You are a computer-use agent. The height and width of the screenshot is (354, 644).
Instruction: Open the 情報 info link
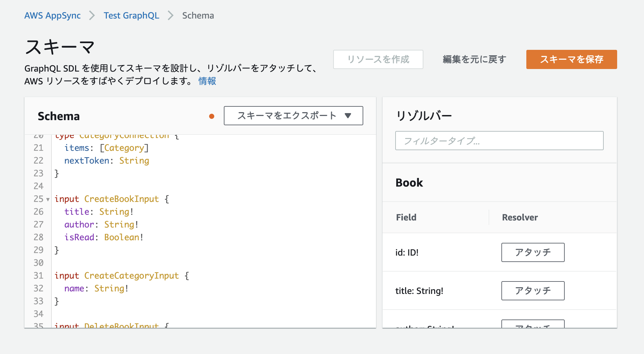tap(207, 81)
